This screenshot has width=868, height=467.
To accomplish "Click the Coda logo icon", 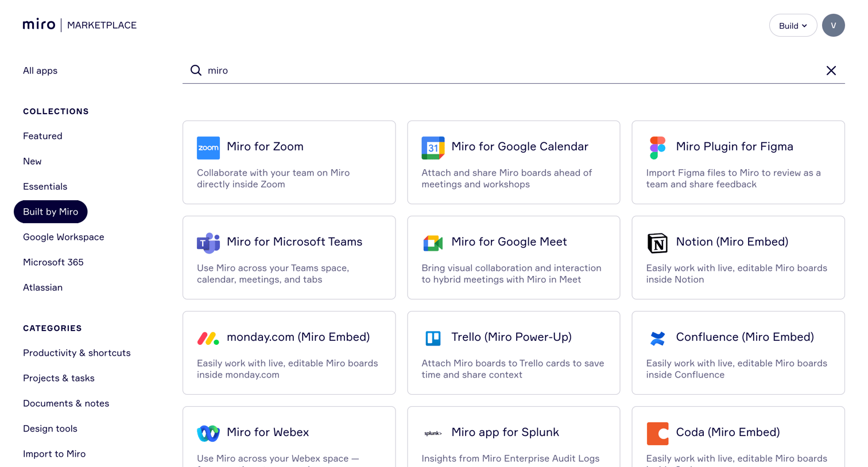I will pos(657,434).
